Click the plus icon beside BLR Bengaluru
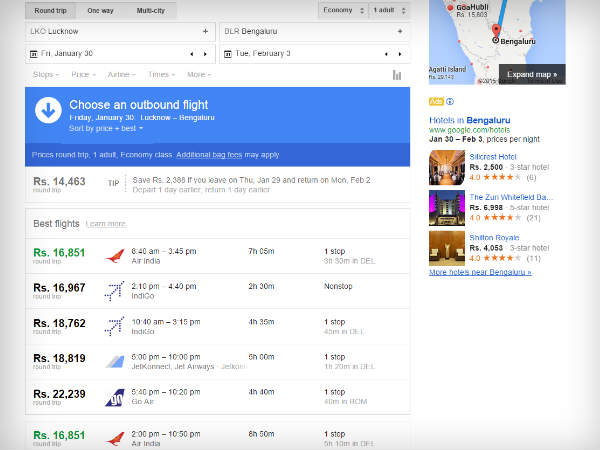 pos(400,31)
